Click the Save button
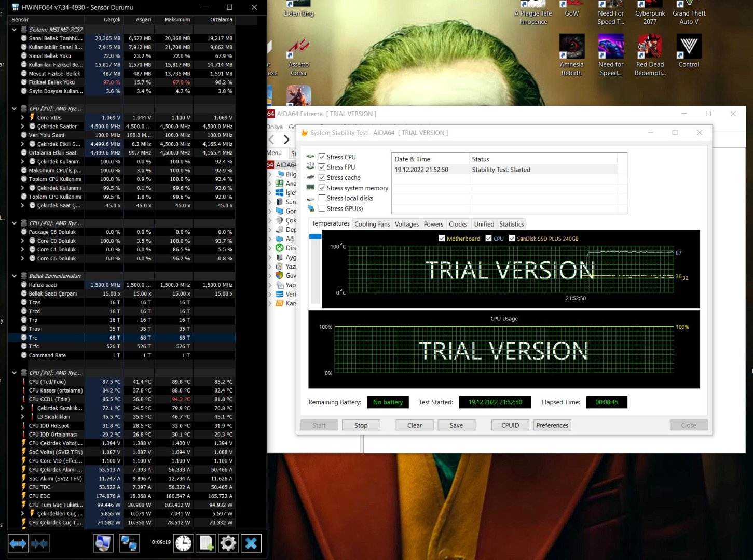753x560 pixels. pyautogui.click(x=457, y=425)
